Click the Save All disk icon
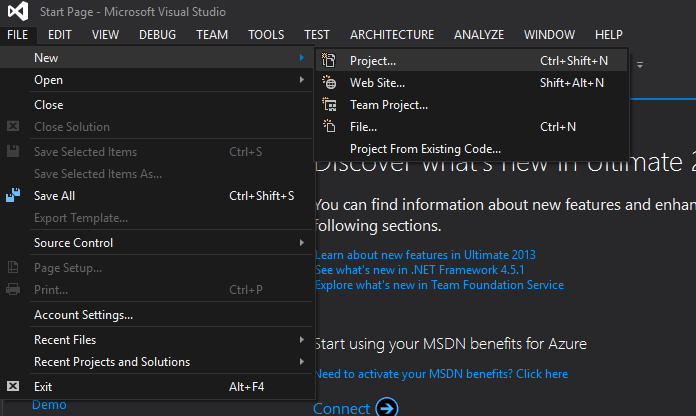Screen dimensions: 696x416 pyautogui.click(x=13, y=195)
